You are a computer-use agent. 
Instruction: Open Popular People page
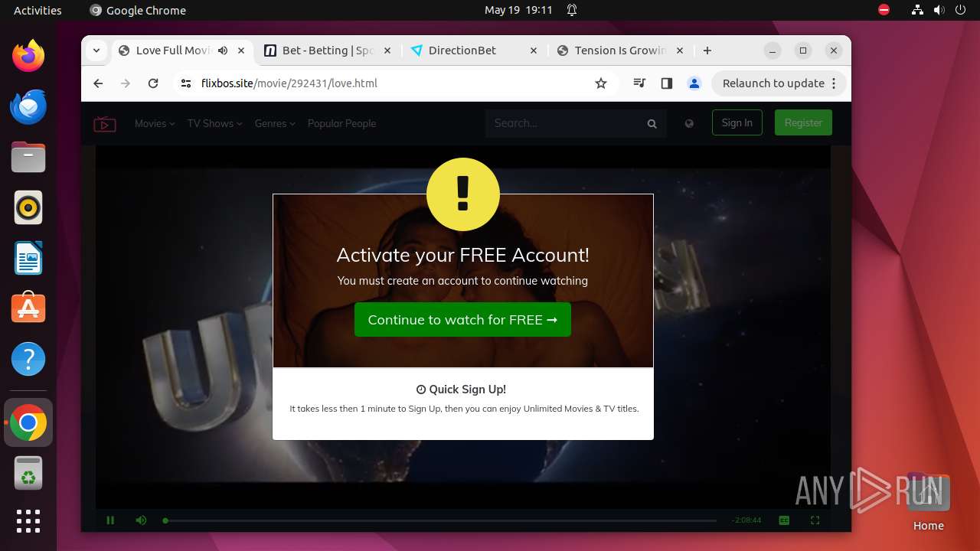click(341, 123)
